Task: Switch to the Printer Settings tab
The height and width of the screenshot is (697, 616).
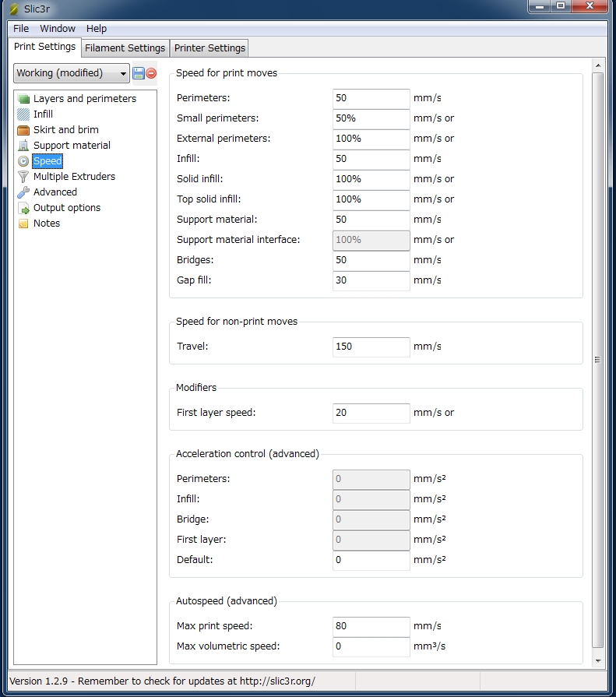Action: point(209,48)
